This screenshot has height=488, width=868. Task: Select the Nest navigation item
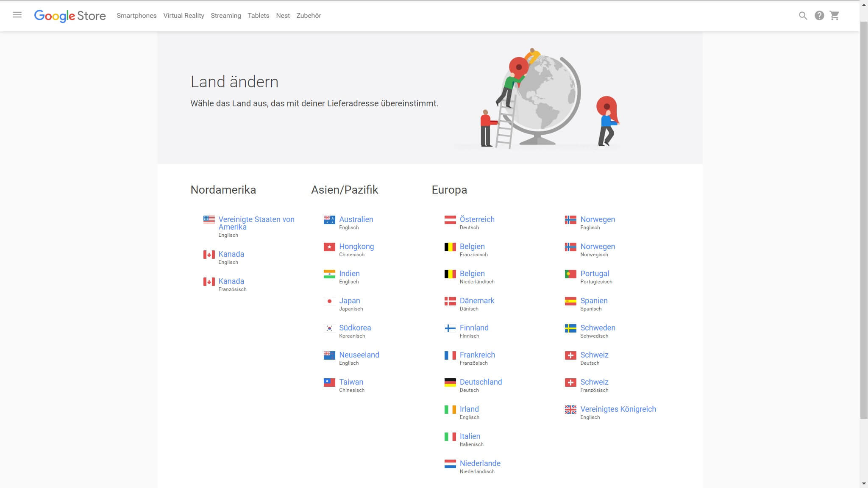click(283, 16)
